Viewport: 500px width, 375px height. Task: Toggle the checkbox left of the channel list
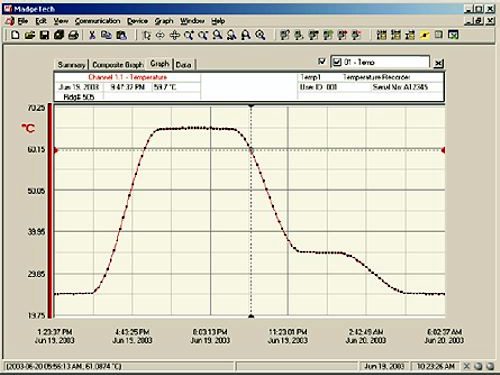(322, 62)
